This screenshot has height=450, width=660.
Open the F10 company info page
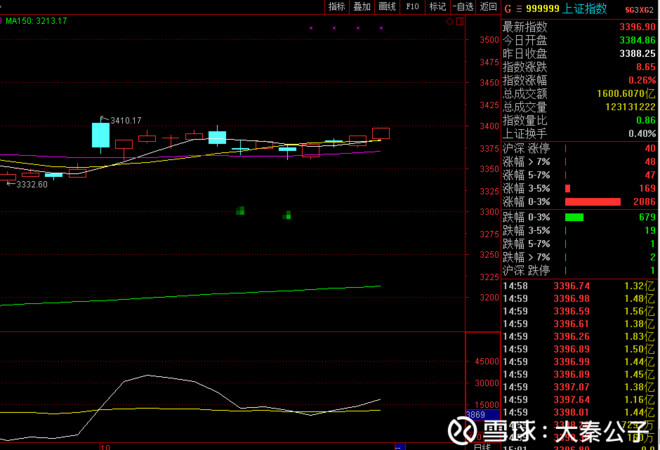click(412, 7)
